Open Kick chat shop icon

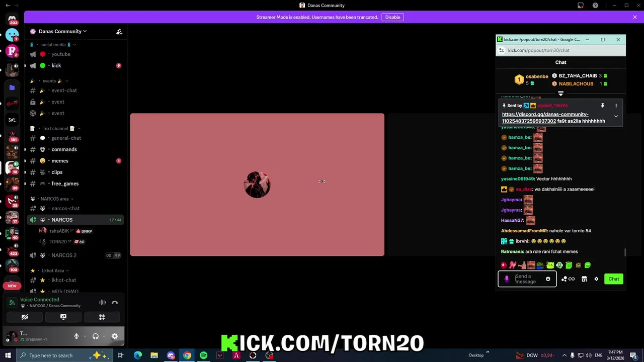coord(584,279)
